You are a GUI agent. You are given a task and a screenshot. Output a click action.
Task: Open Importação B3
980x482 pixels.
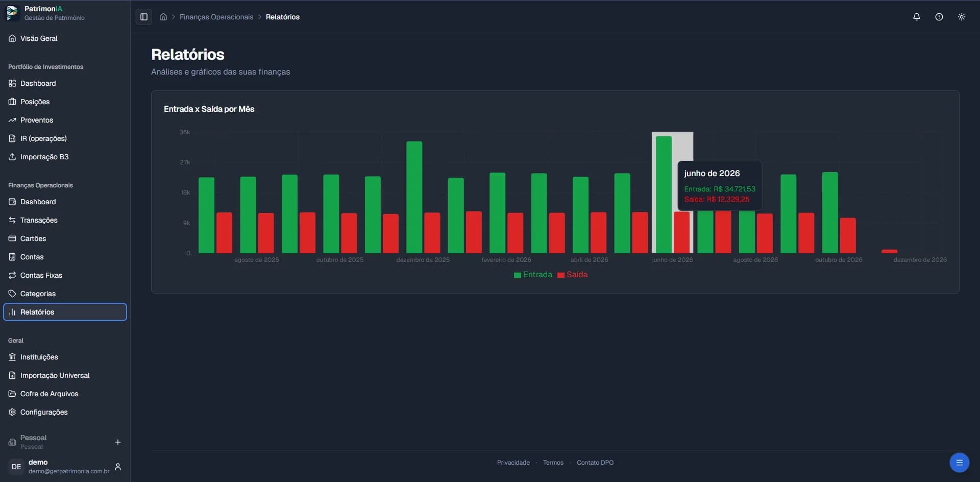point(65,157)
